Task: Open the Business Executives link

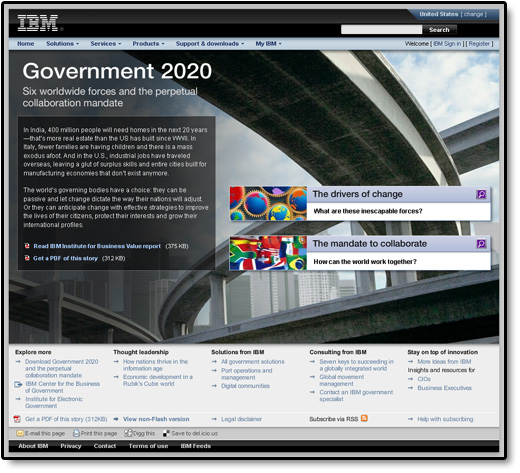Action: pyautogui.click(x=444, y=388)
